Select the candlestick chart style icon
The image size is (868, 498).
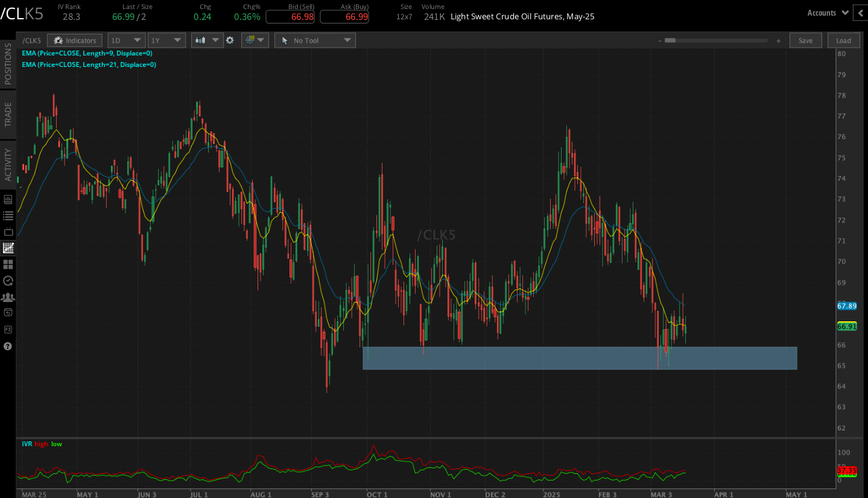pyautogui.click(x=202, y=40)
